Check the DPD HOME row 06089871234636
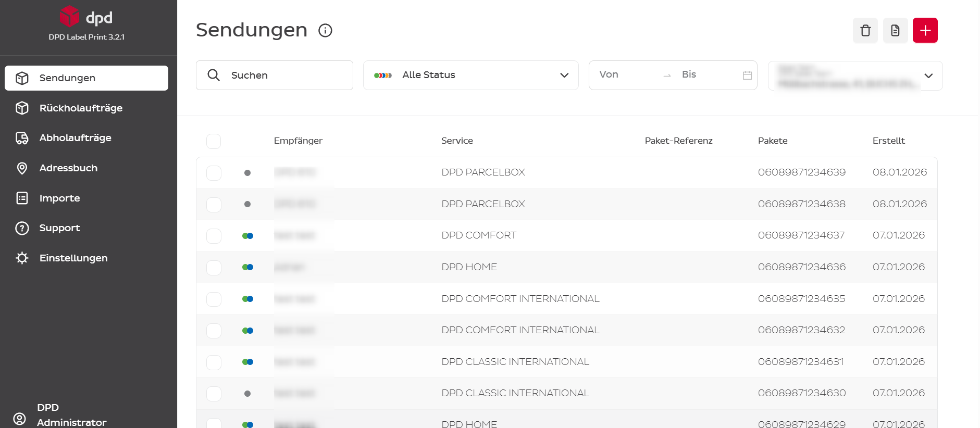This screenshot has width=980, height=428. click(x=214, y=268)
